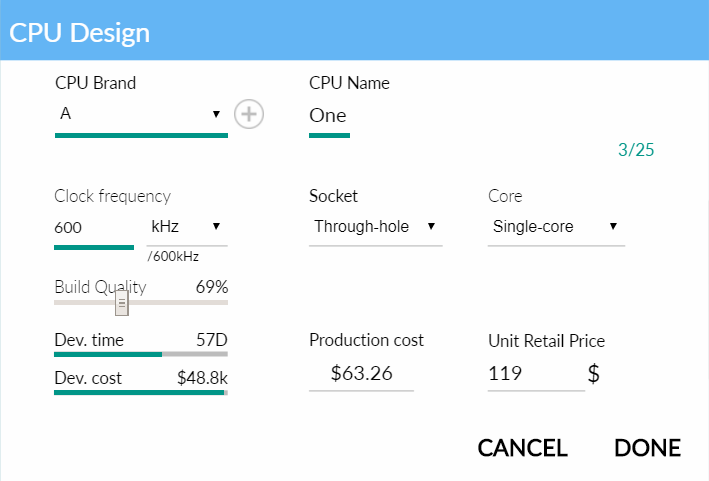Click the kHz dropdown arrow icon
This screenshot has width=709, height=481.
pyautogui.click(x=217, y=226)
